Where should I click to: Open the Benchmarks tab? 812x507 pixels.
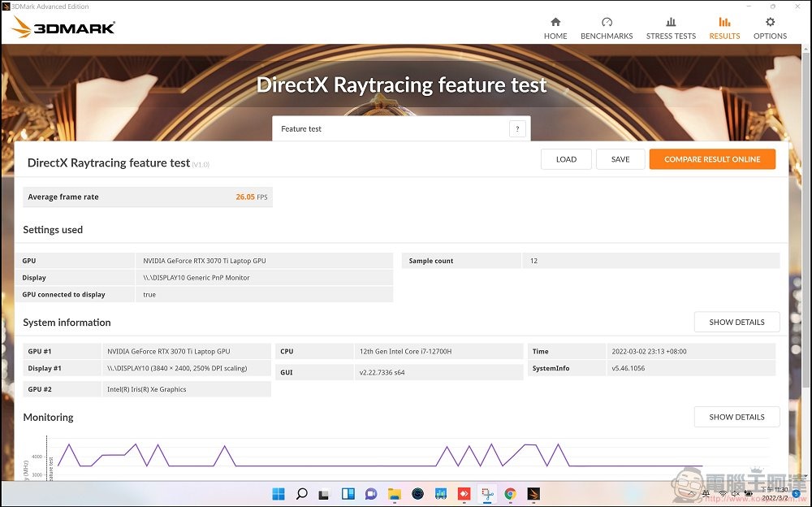tap(607, 28)
